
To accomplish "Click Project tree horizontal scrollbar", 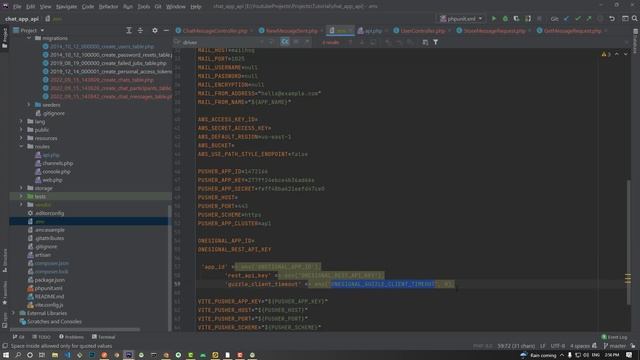I will tap(75, 329).
